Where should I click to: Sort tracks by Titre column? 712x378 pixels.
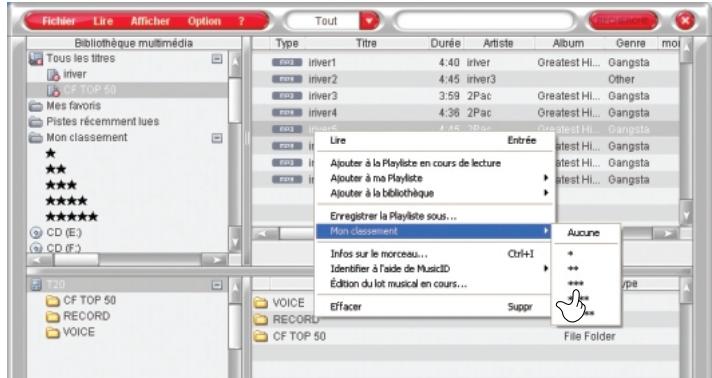coord(366,44)
